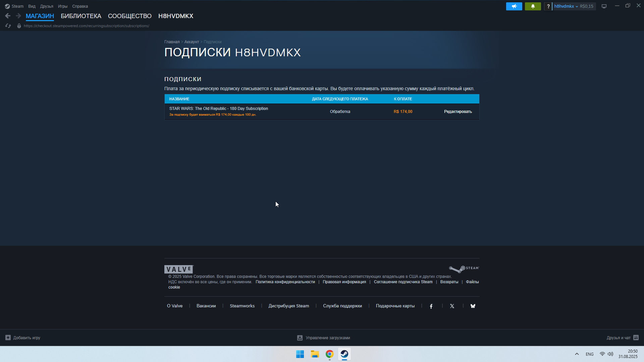Click Добавить игру label
The image size is (644, 362).
click(x=27, y=338)
